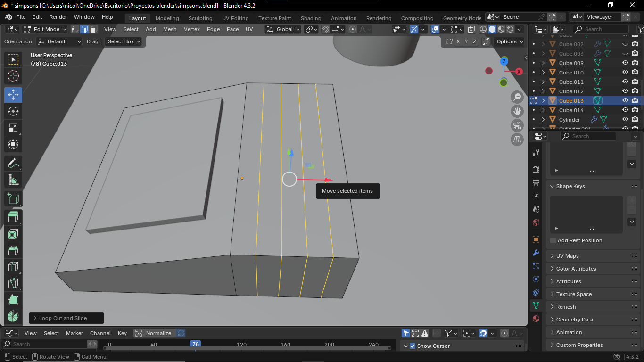Switch to face select mode
Image resolution: width=644 pixels, height=362 pixels.
[93, 29]
